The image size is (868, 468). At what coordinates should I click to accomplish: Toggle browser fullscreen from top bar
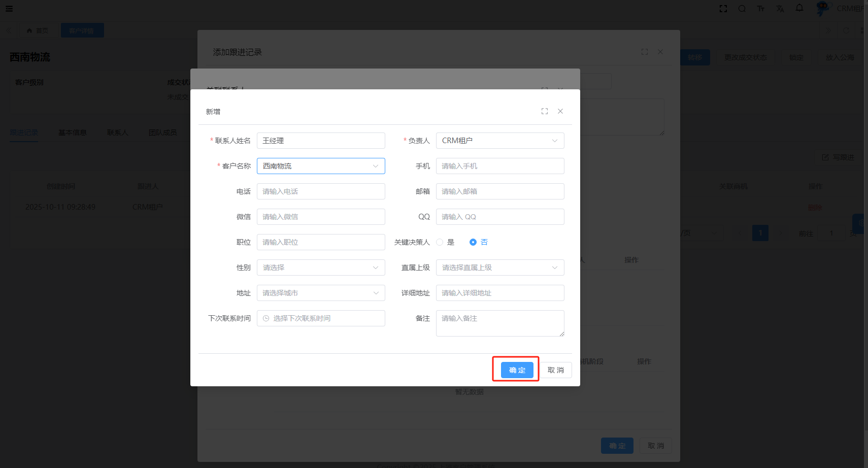coord(723,9)
